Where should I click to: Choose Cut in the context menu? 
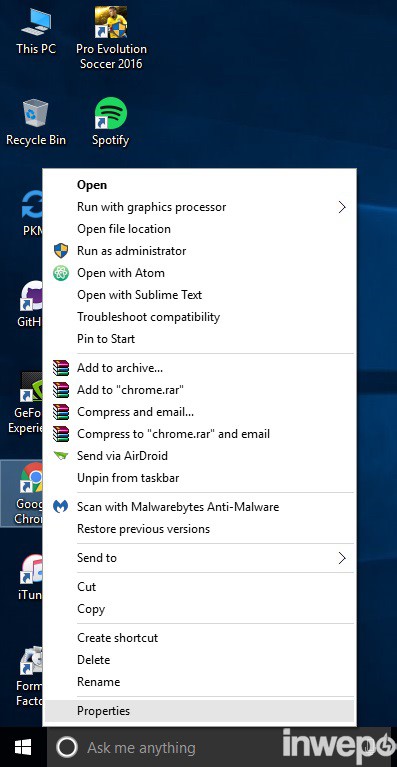pos(199,587)
